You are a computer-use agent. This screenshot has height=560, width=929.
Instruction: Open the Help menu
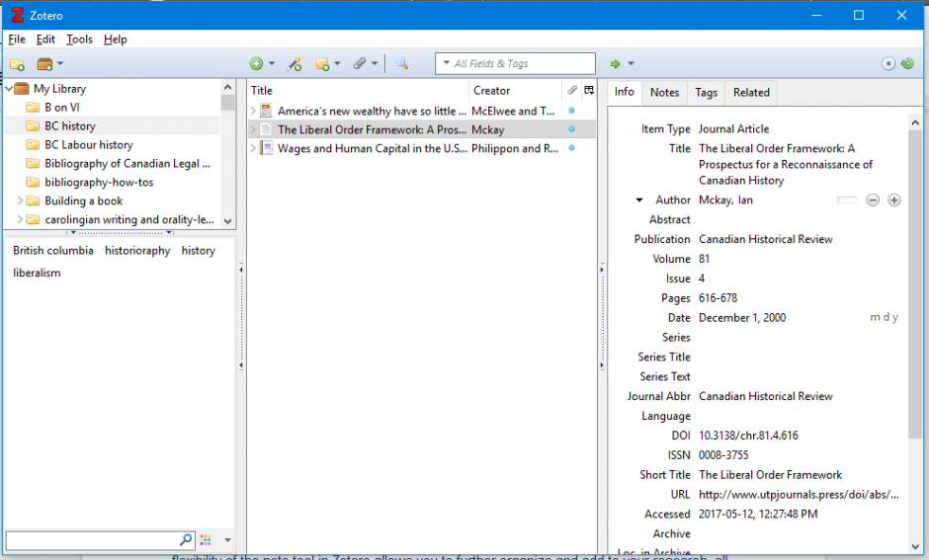coord(116,40)
